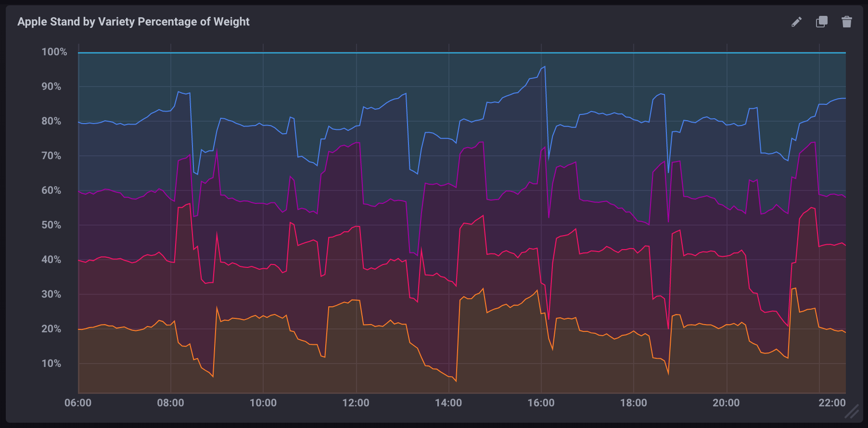Click the 50% y-axis label
The width and height of the screenshot is (868, 428).
coord(51,225)
